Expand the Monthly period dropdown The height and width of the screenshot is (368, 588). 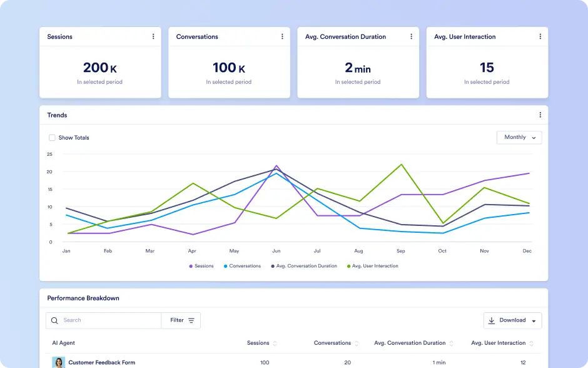tap(519, 137)
